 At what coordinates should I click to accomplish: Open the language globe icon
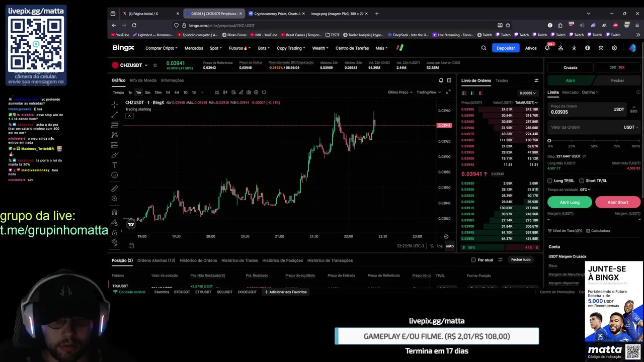click(587, 48)
